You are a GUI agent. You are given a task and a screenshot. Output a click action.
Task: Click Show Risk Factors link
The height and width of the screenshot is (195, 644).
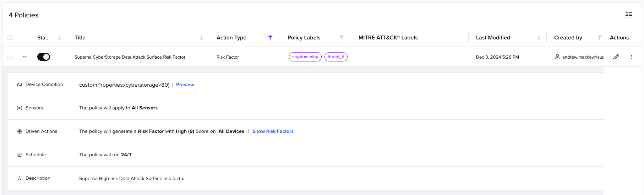pyautogui.click(x=273, y=131)
